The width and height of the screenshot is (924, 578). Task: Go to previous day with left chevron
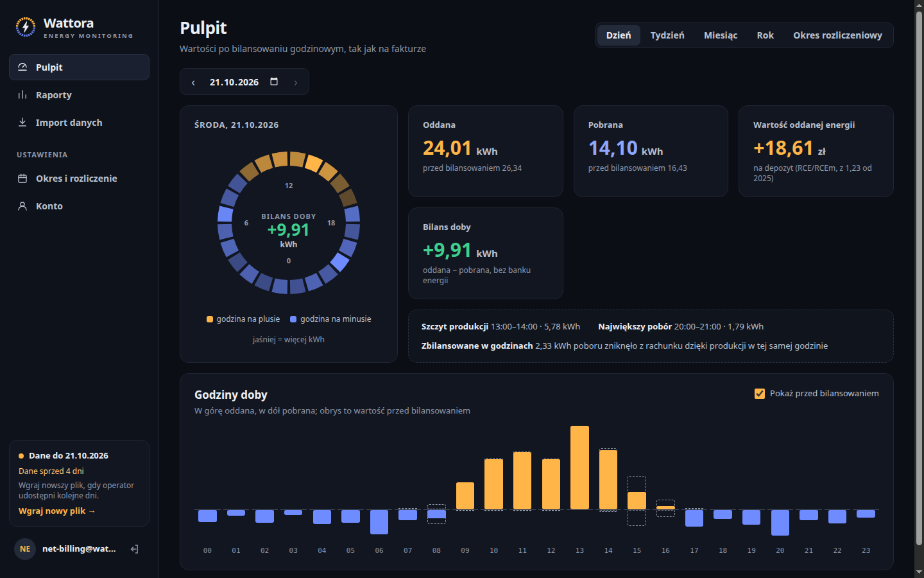193,82
